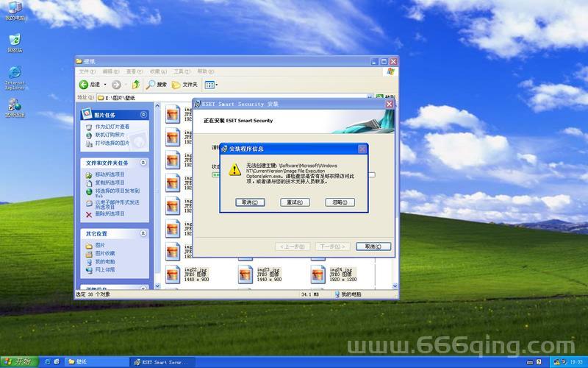
Task: Click the 壁纸 taskbar button
Action: (x=97, y=362)
